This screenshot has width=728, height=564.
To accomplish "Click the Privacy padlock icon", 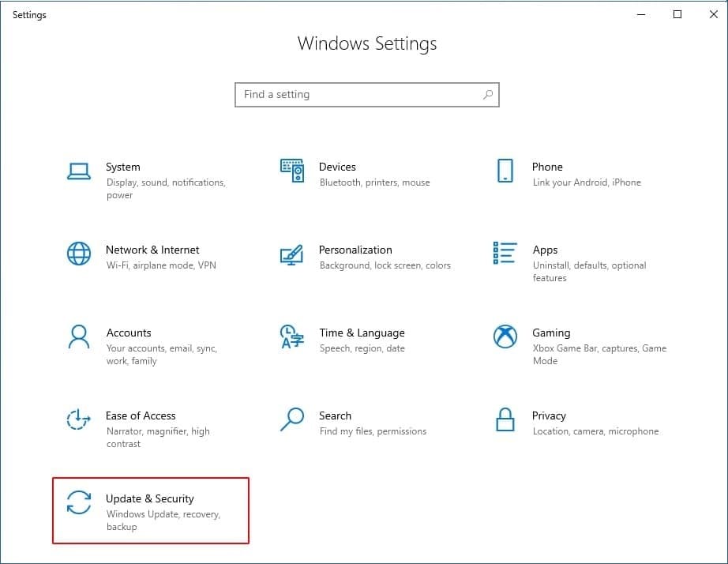I will 505,419.
